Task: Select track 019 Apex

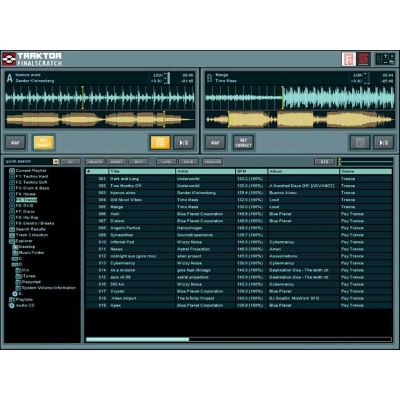Action: click(x=239, y=305)
